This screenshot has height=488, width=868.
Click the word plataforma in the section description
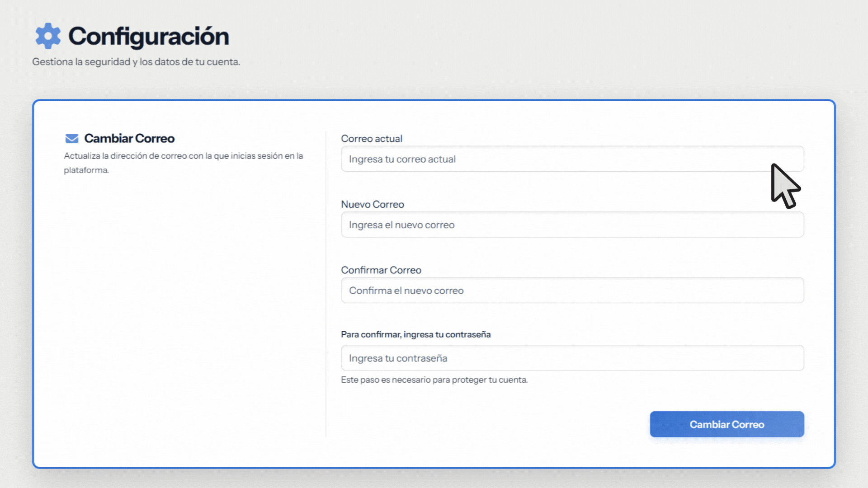(86, 170)
